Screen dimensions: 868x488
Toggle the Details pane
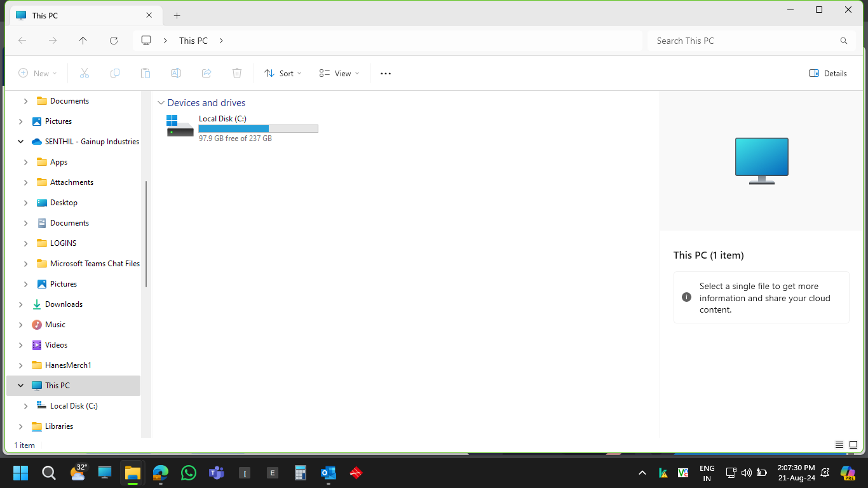point(828,74)
